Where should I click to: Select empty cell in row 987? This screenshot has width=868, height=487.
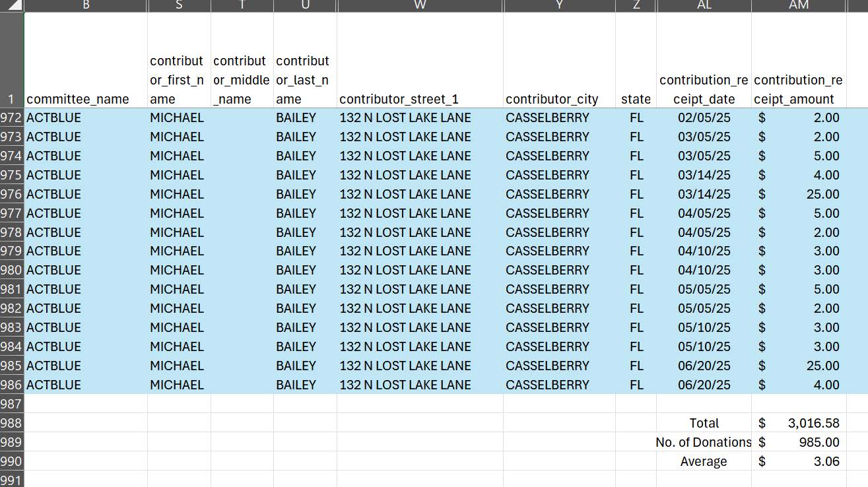point(420,404)
